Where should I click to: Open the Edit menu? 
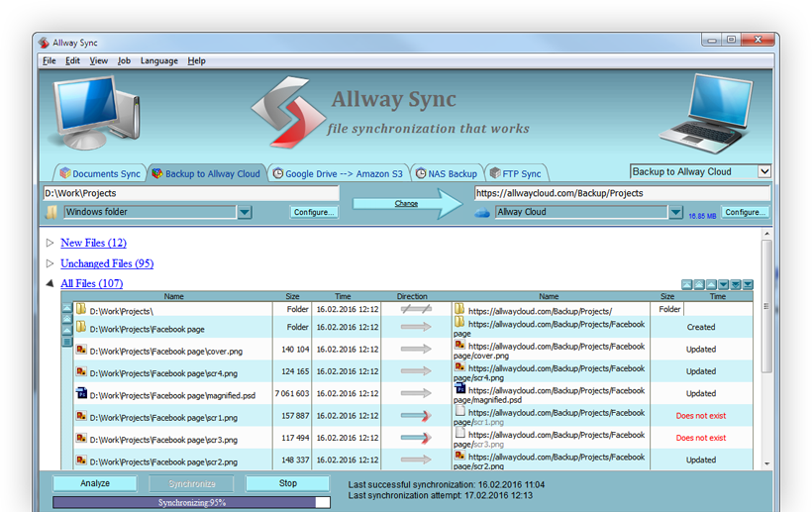(72, 60)
